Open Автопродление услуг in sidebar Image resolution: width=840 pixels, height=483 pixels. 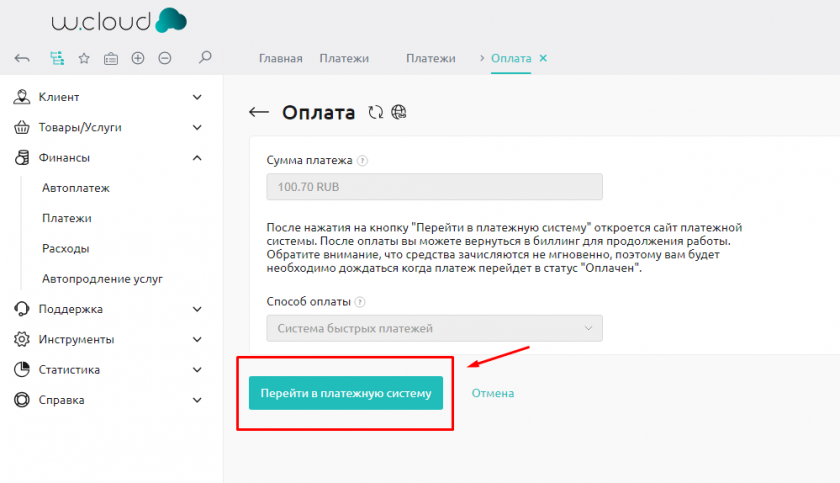pos(102,279)
